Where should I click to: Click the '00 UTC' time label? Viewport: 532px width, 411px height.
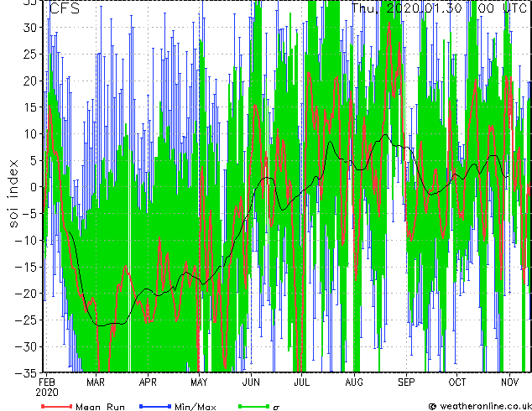(x=502, y=8)
